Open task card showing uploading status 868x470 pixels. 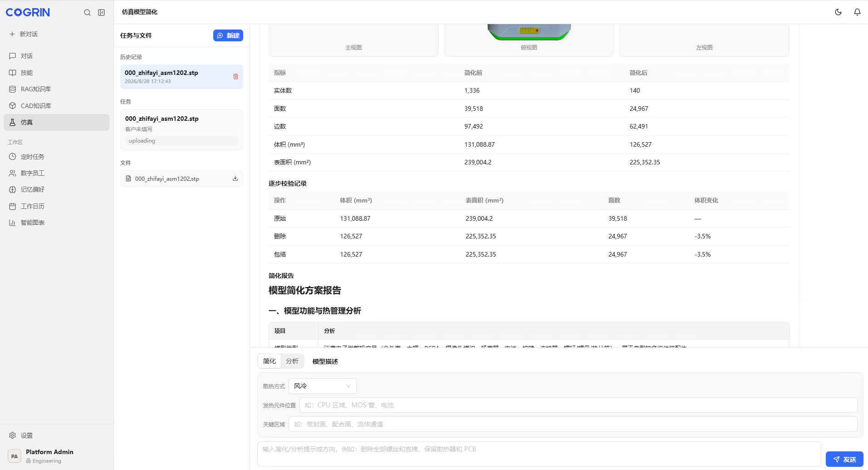click(181, 129)
